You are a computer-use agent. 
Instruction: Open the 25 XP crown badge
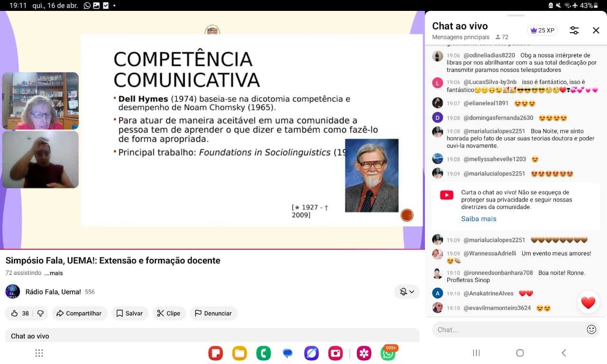click(x=542, y=30)
